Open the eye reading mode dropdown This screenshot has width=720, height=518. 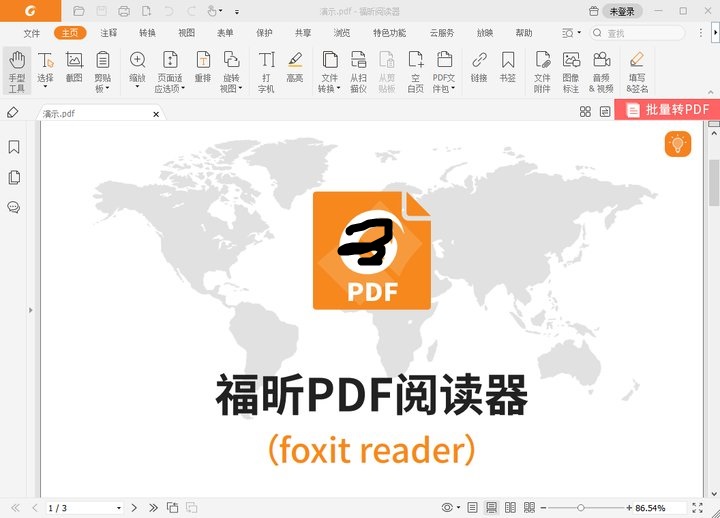[x=458, y=507]
